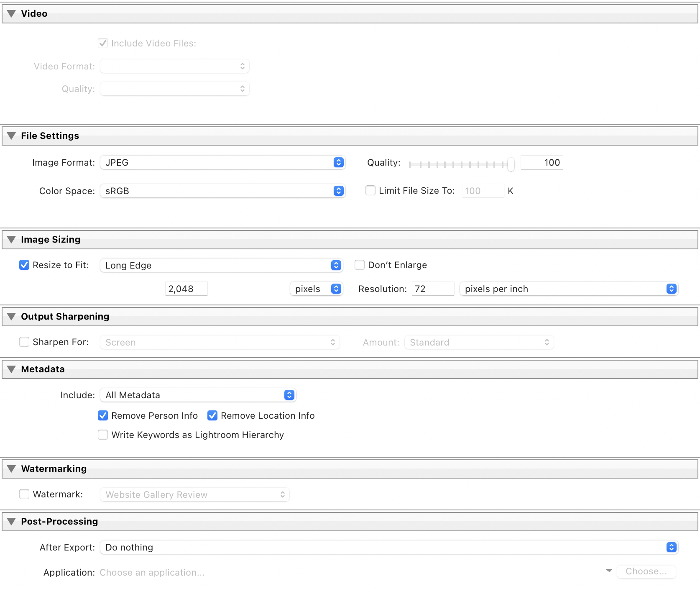Enable the Don't Enlarge checkbox
700x589 pixels.
(x=360, y=265)
